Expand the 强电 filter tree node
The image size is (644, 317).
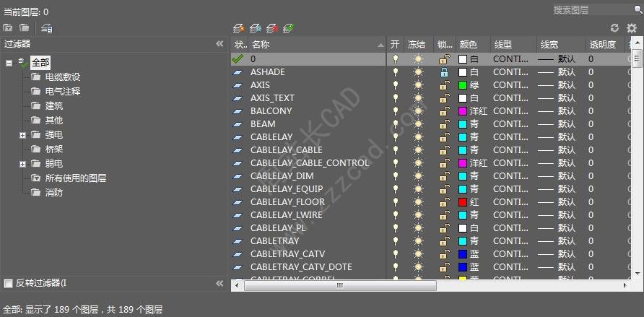[23, 135]
